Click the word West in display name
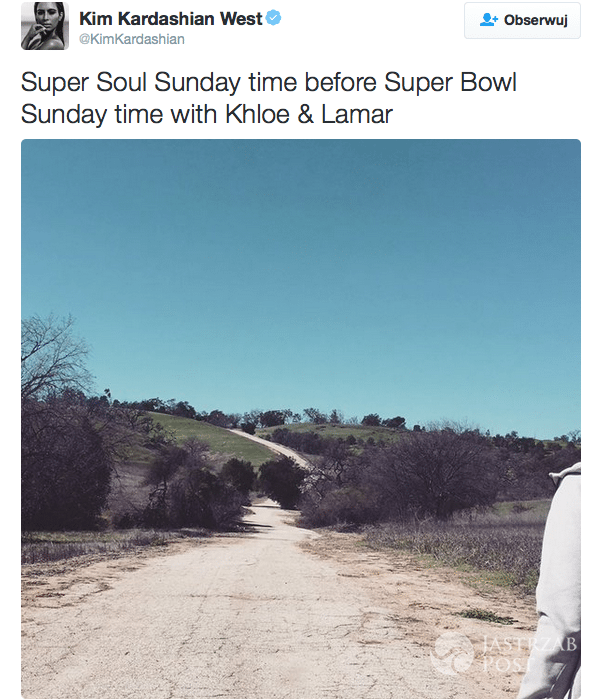The image size is (598, 700). pos(241,19)
